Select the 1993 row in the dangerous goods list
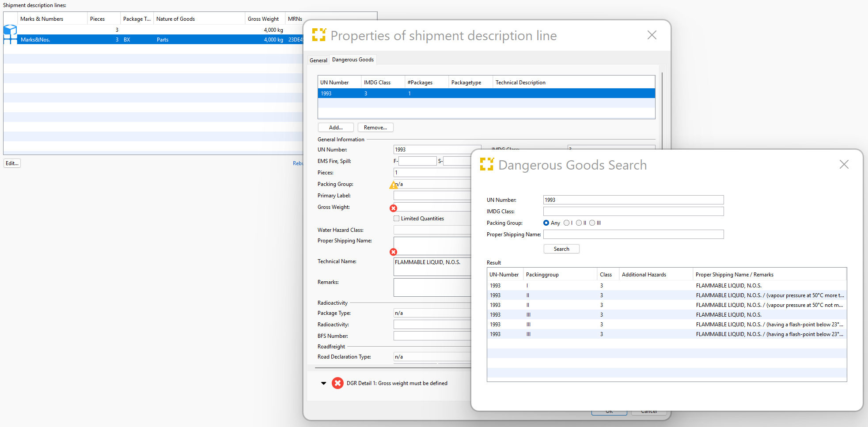Image resolution: width=868 pixels, height=427 pixels. click(x=486, y=93)
